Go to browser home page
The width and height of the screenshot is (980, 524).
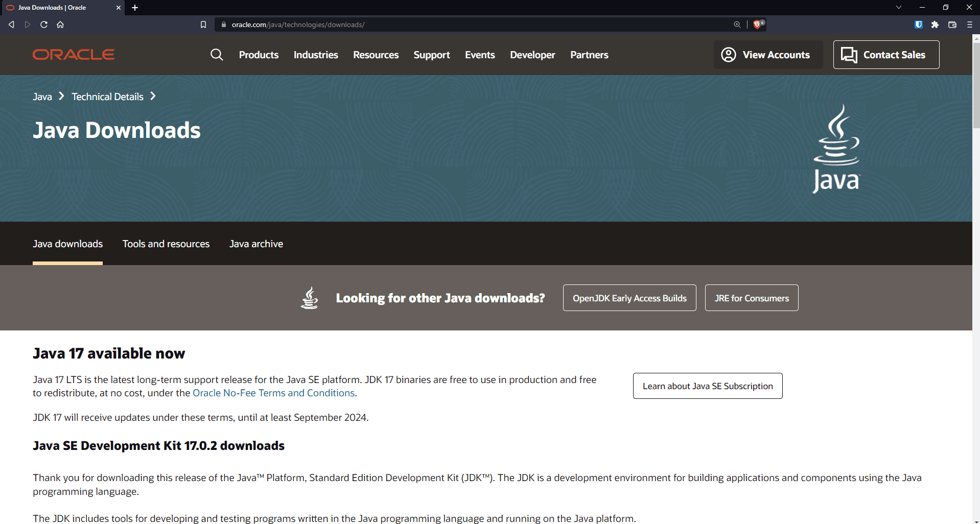tap(60, 25)
